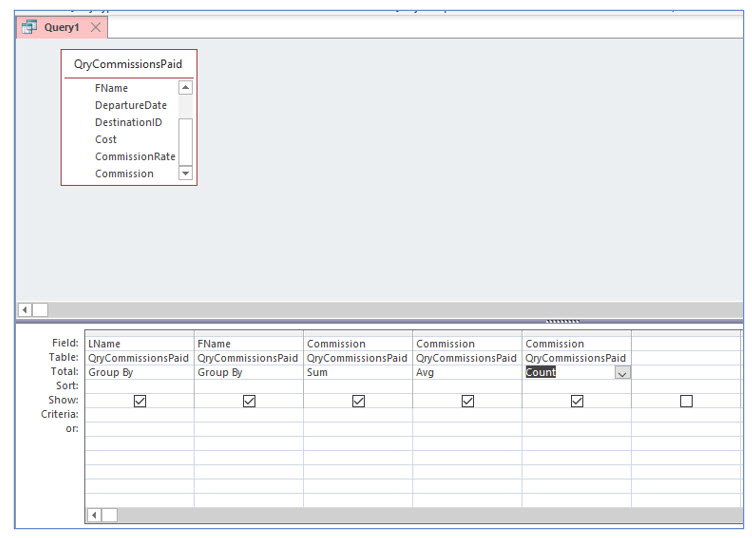Uncheck Show for the FName column
752x538 pixels.
tap(249, 401)
